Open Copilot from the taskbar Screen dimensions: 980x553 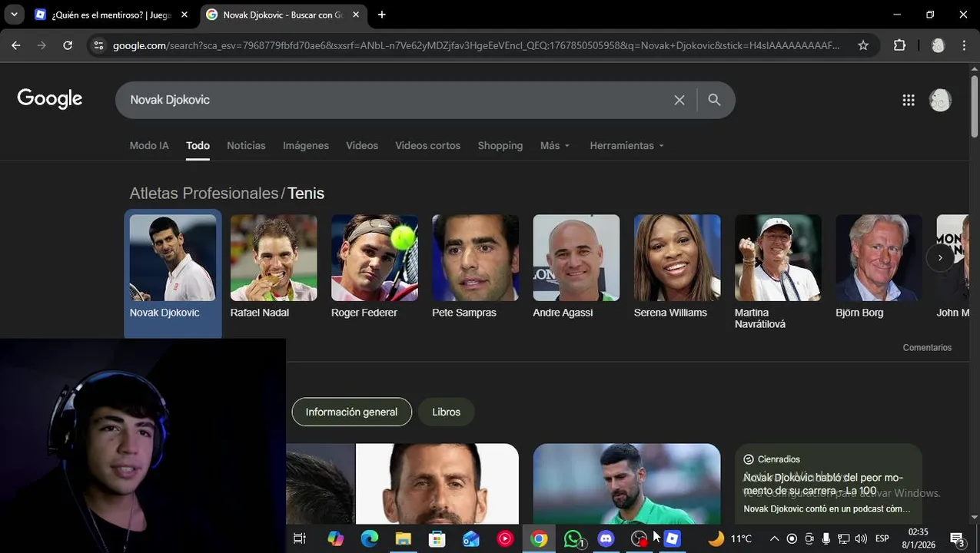[335, 538]
